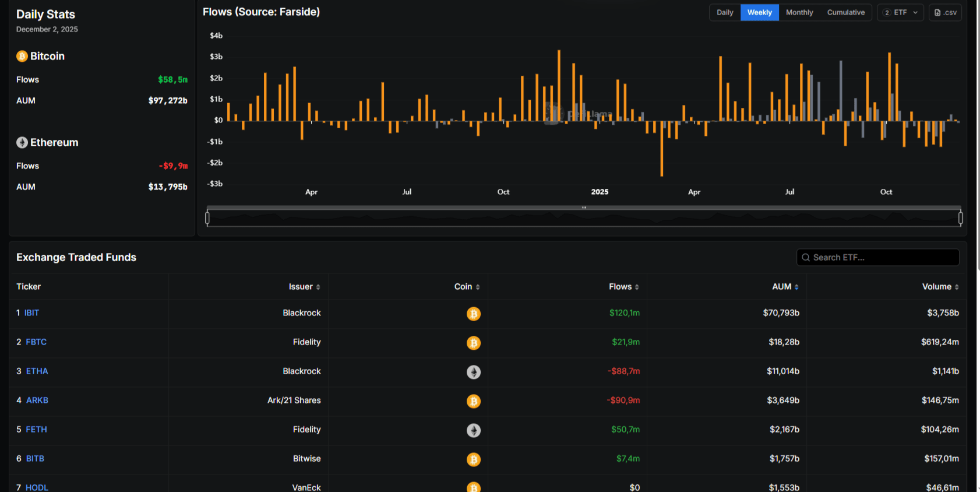Screen dimensions: 980x492
Task: Click the Ethereum logo in Daily Stats
Action: pyautogui.click(x=22, y=143)
